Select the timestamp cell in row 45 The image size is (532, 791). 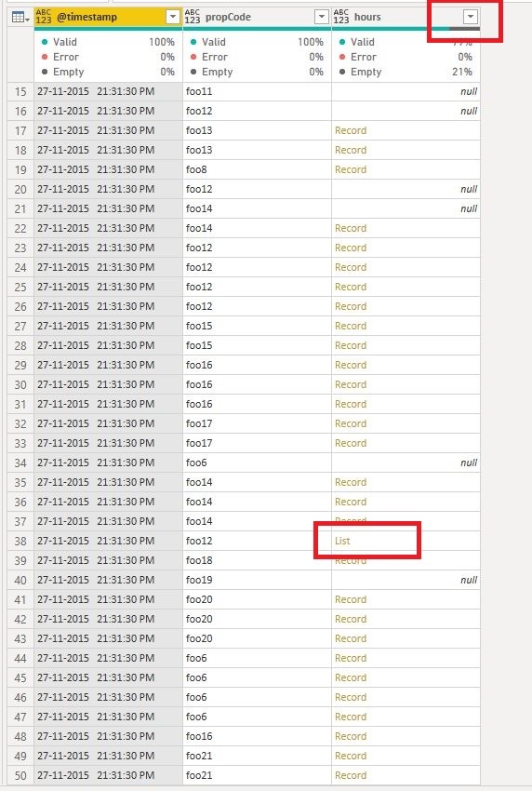click(108, 677)
